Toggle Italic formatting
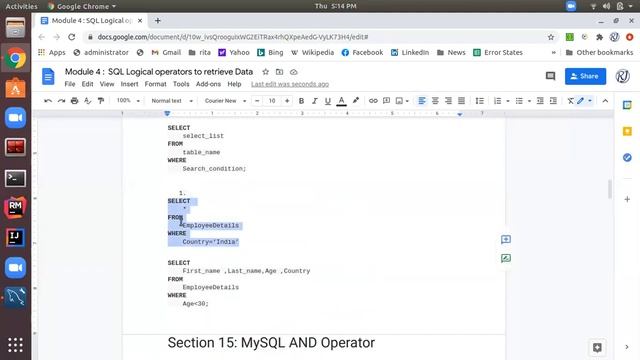The image size is (640, 360). click(314, 101)
